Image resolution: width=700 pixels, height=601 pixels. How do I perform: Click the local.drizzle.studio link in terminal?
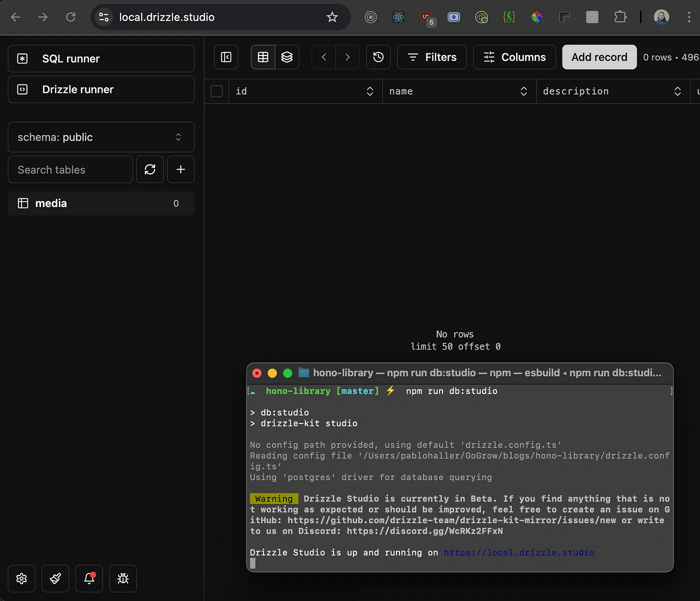click(x=519, y=552)
